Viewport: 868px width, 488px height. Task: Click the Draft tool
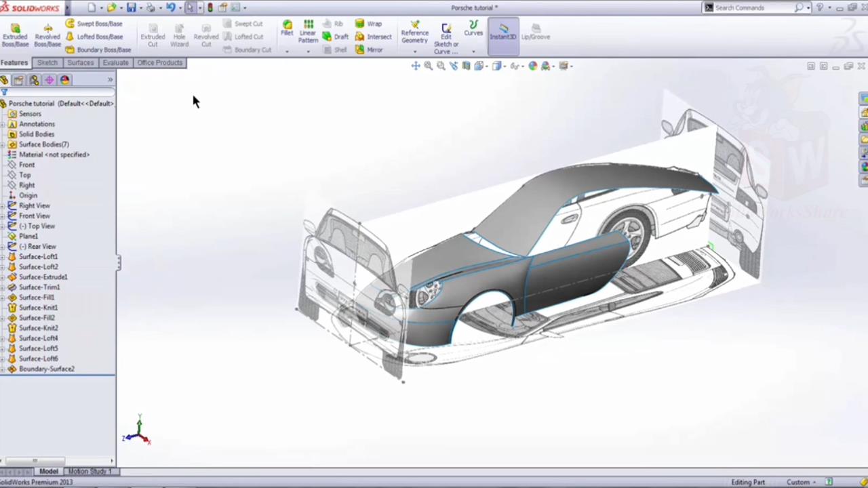[x=335, y=37]
